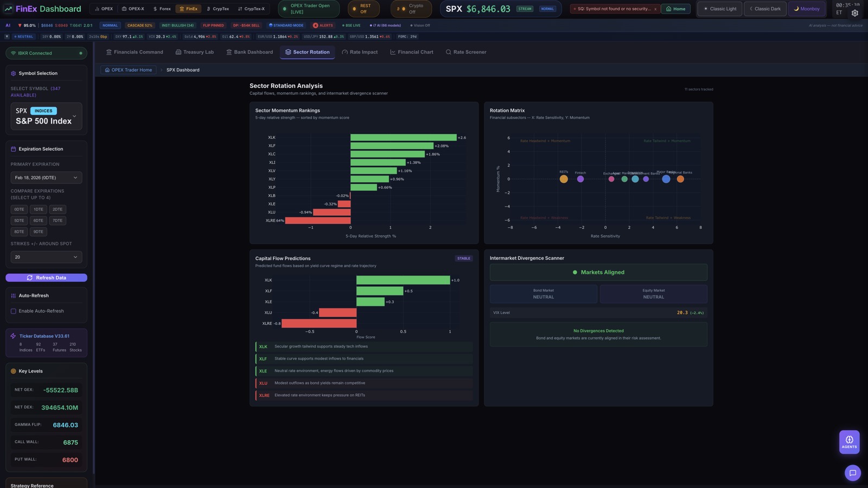Open the Rate Screener tab
This screenshot has width=868, height=488.
[x=465, y=52]
